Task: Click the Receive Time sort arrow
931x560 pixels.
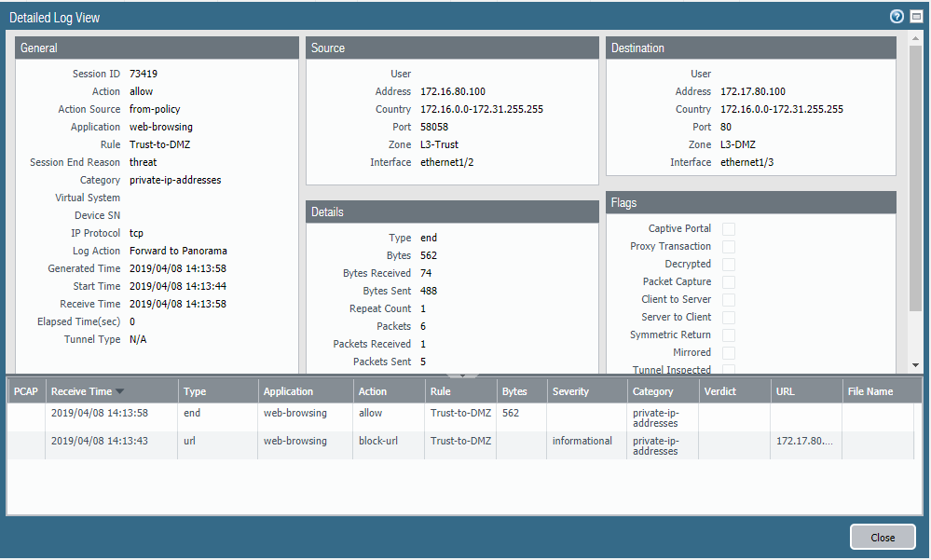Action: 119,392
